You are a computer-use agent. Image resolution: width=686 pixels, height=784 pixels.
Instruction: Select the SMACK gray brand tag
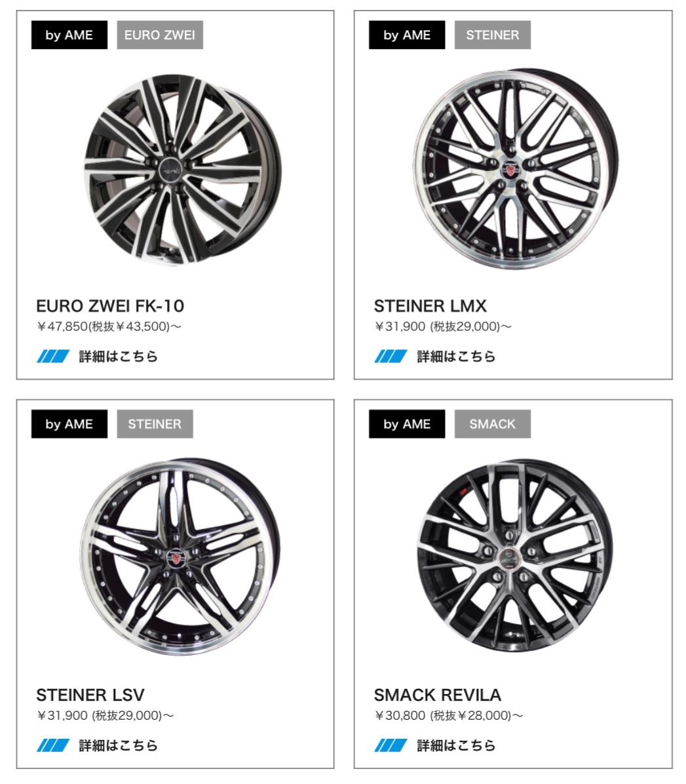pyautogui.click(x=493, y=424)
